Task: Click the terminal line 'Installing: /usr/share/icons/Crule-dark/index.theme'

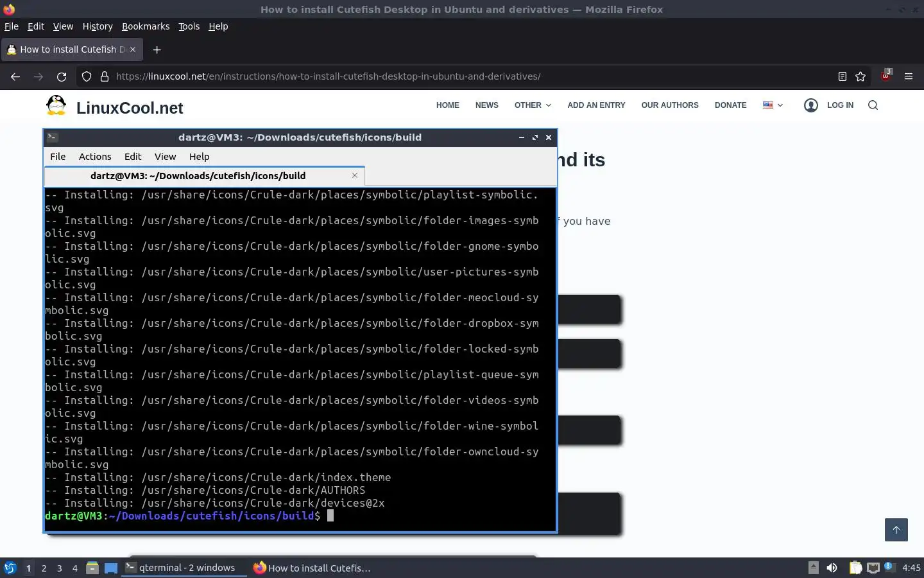Action: point(218,477)
